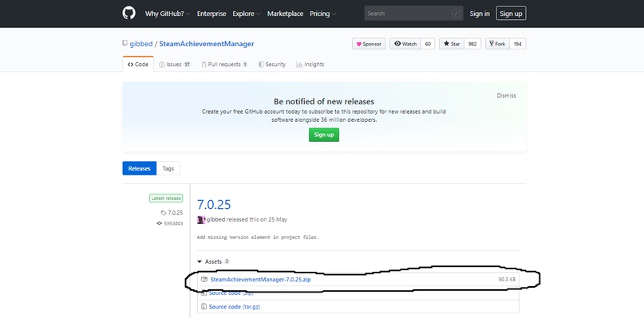This screenshot has height=318, width=644.
Task: Open gibbed author link in release info
Action: (x=215, y=219)
